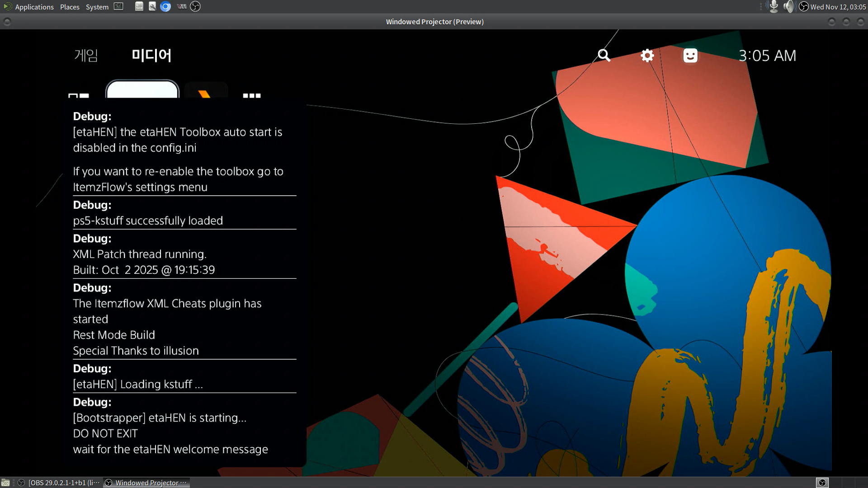Click the PS5 clock reading 3:05 AM

tap(767, 56)
